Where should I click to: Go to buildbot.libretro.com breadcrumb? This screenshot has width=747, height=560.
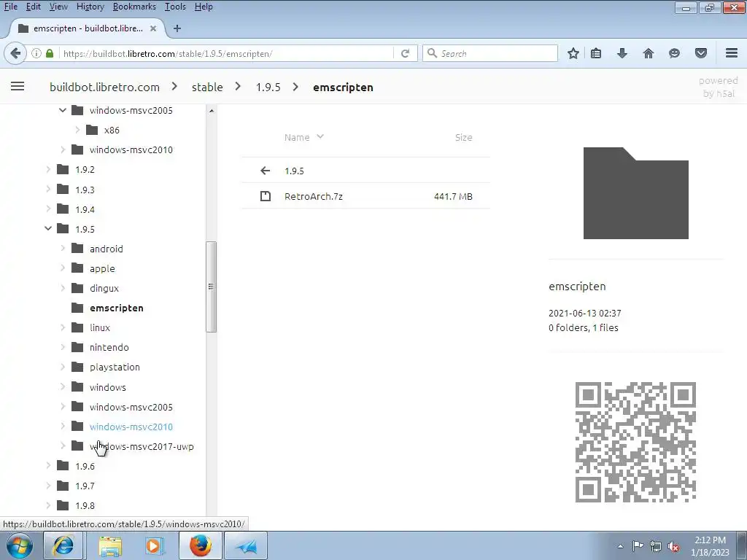(x=104, y=87)
